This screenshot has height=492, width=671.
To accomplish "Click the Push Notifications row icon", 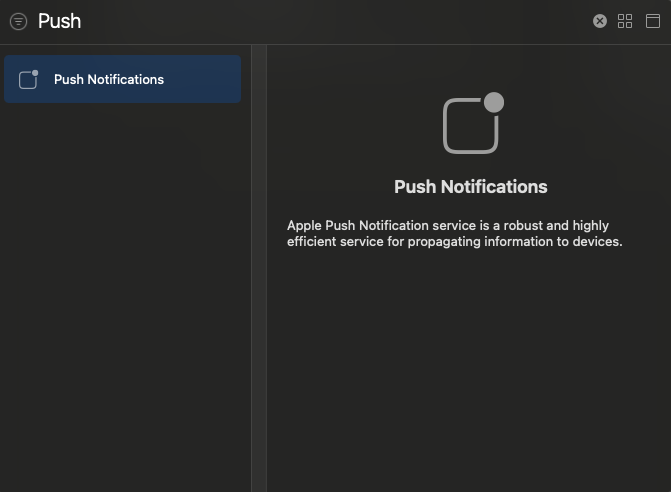I will [29, 80].
